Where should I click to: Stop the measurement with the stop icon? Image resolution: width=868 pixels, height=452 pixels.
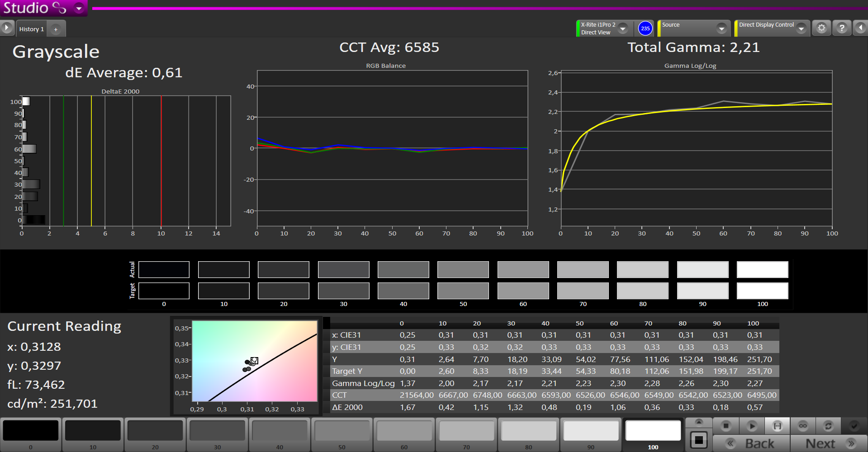[x=726, y=426]
